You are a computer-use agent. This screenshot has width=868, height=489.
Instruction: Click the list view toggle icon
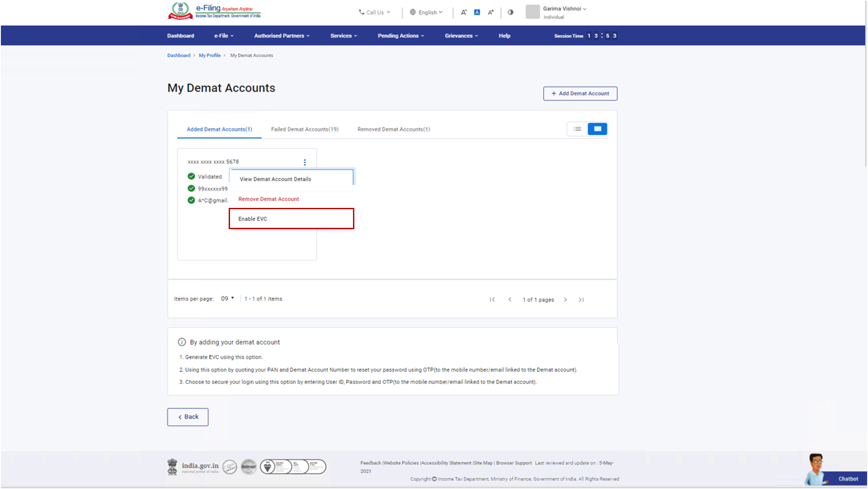coord(577,129)
